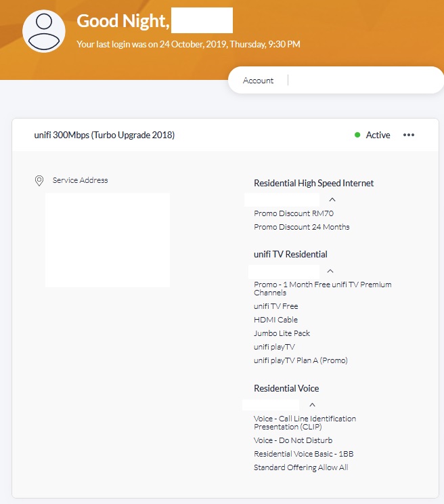
Task: Select Promo Discount 24 Months item
Action: [301, 227]
